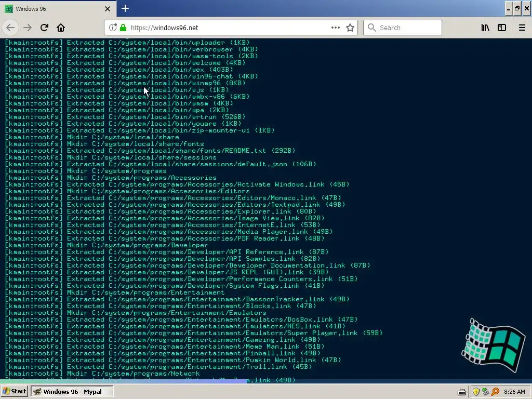
Task: Restore down the browser window
Action: (517, 8)
